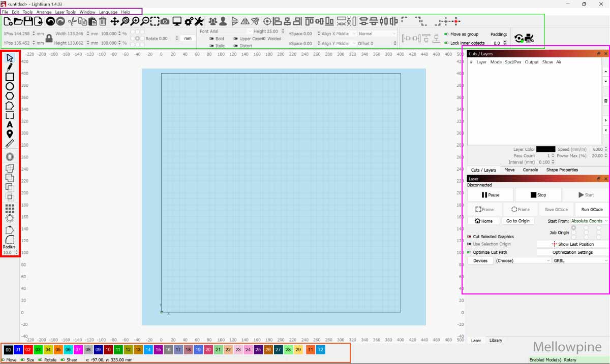Viewport: 610px width, 364px height.
Task: Choose the Text creation tool
Action: (10, 125)
